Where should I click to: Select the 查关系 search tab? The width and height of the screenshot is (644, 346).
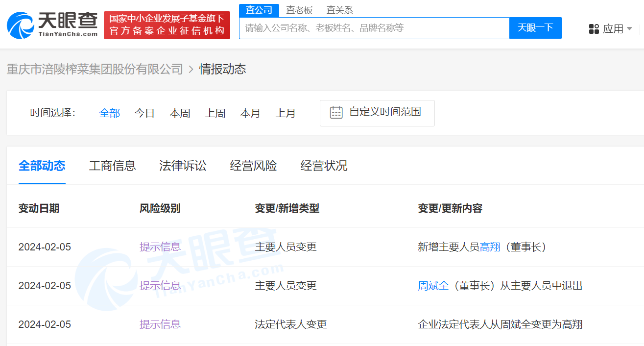click(x=339, y=10)
